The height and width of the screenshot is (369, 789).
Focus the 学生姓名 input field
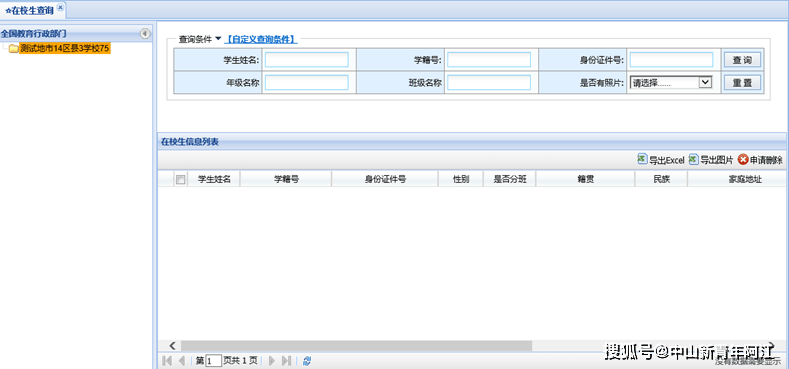tap(306, 60)
